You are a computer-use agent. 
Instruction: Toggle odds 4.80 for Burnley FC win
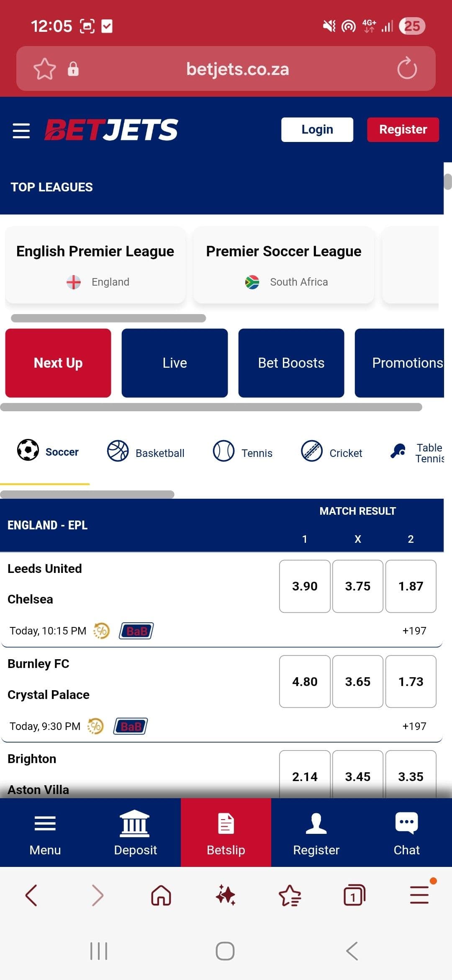[x=305, y=681]
